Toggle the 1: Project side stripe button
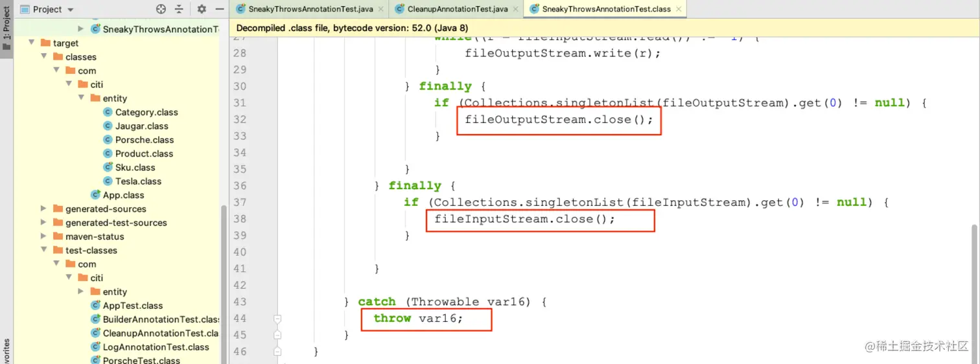The width and height of the screenshot is (980, 364). click(x=6, y=29)
